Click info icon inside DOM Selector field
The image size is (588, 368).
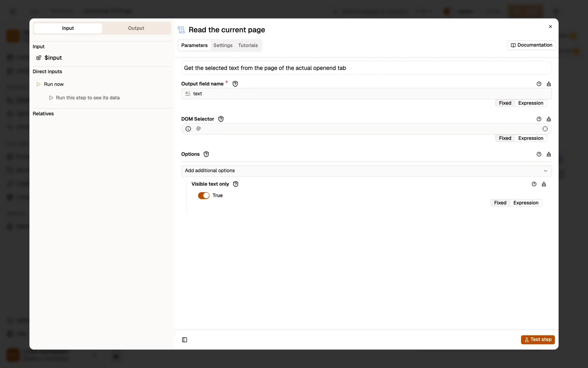click(x=188, y=129)
